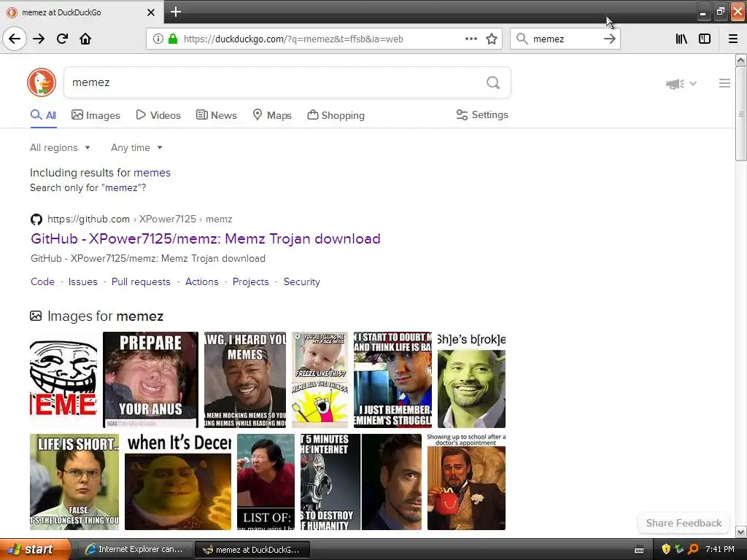Bookmark this page with the star icon
The image size is (747, 560).
tap(492, 39)
